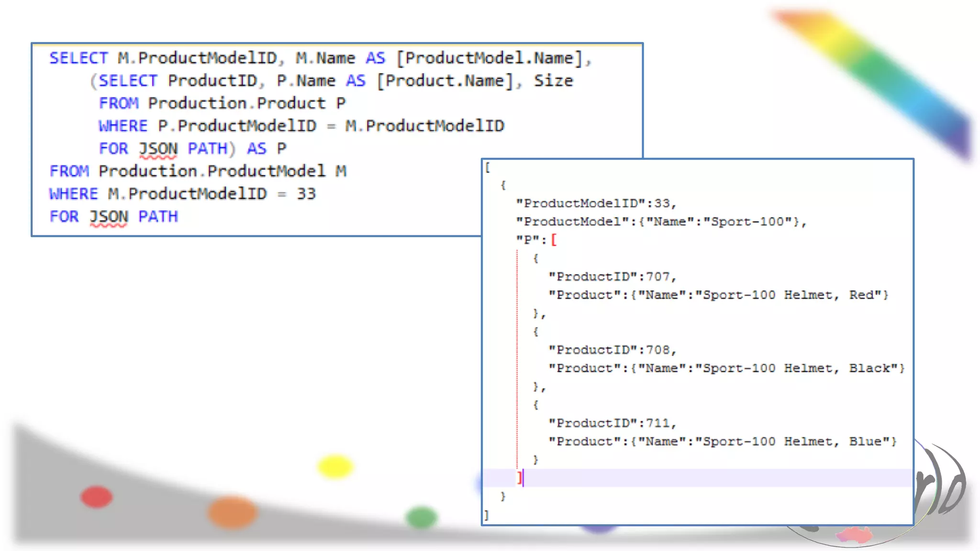The height and width of the screenshot is (551, 980).
Task: Click the red closing bracket on the highlighted line
Action: coord(519,477)
